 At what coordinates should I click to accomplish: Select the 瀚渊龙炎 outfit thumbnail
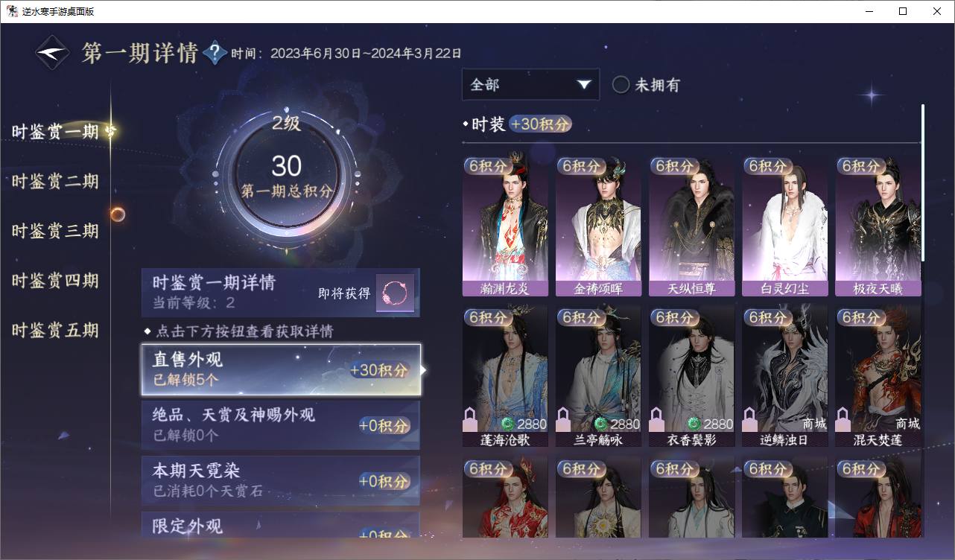coord(505,226)
